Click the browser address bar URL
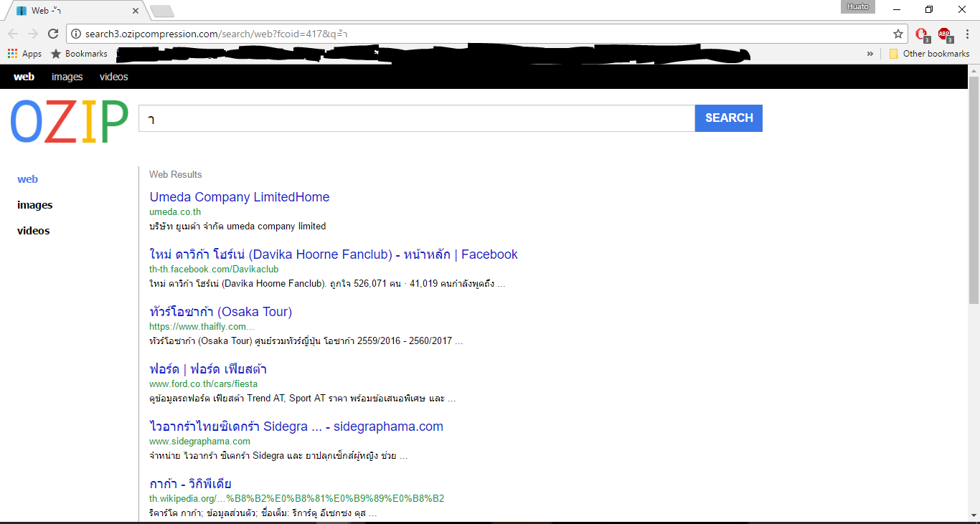This screenshot has height=524, width=980. click(x=486, y=34)
